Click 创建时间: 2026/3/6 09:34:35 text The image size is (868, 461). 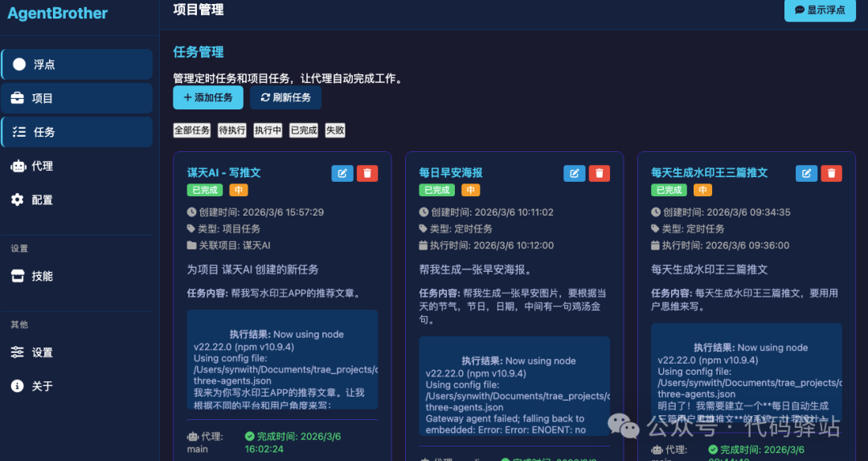(727, 212)
